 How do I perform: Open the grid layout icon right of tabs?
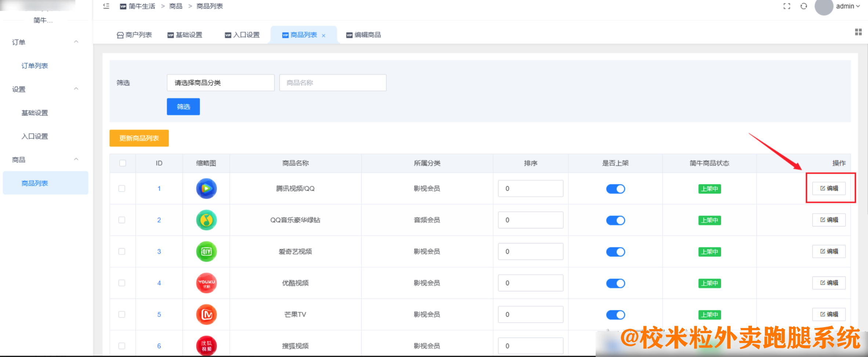click(858, 32)
